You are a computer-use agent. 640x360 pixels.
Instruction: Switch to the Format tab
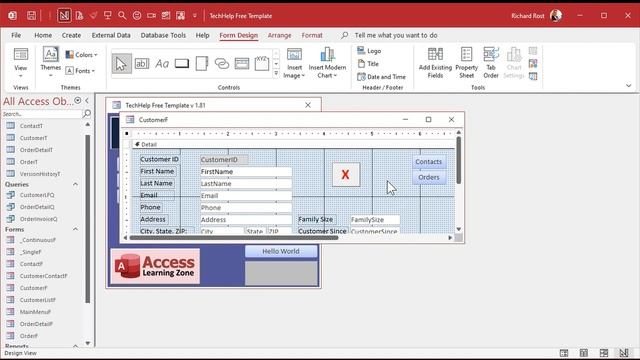pyautogui.click(x=312, y=35)
